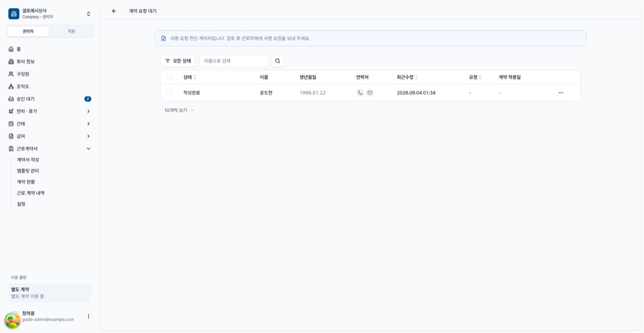Image resolution: width=644 pixels, height=333 pixels.
Task: Go back using the left arrow icon
Action: 114,11
